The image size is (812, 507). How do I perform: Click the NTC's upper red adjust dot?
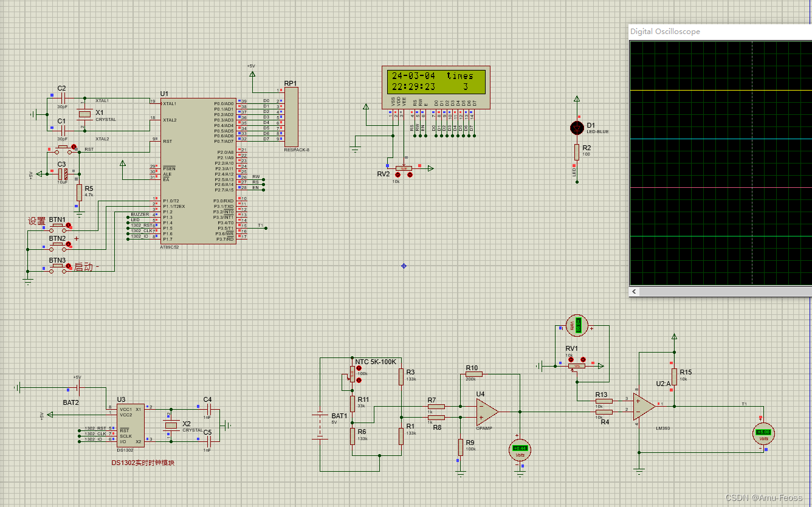359,368
